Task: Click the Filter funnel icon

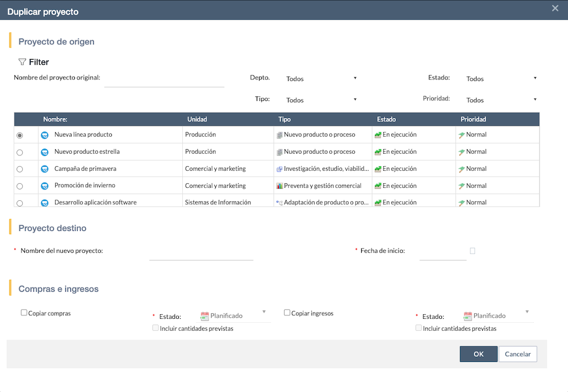Action: coord(22,62)
